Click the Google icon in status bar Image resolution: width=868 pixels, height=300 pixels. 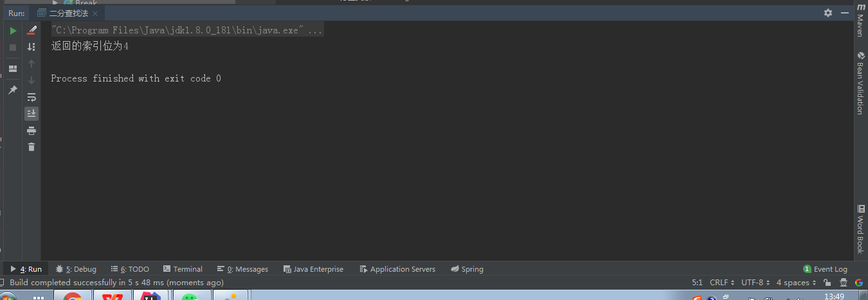(x=858, y=283)
